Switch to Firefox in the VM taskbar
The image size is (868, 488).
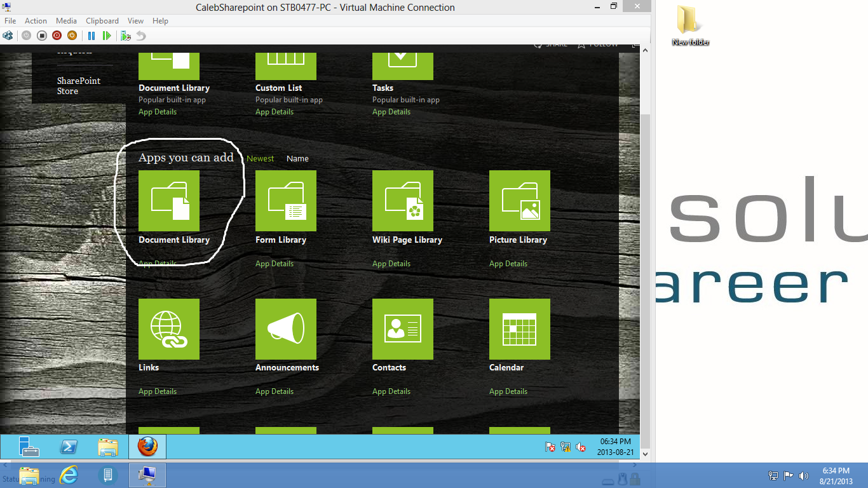(147, 447)
